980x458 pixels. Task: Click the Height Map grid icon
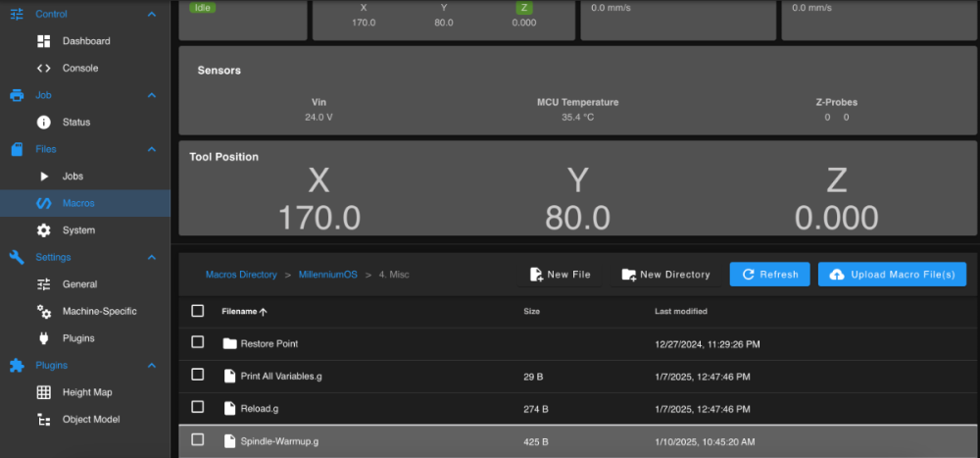tap(44, 392)
